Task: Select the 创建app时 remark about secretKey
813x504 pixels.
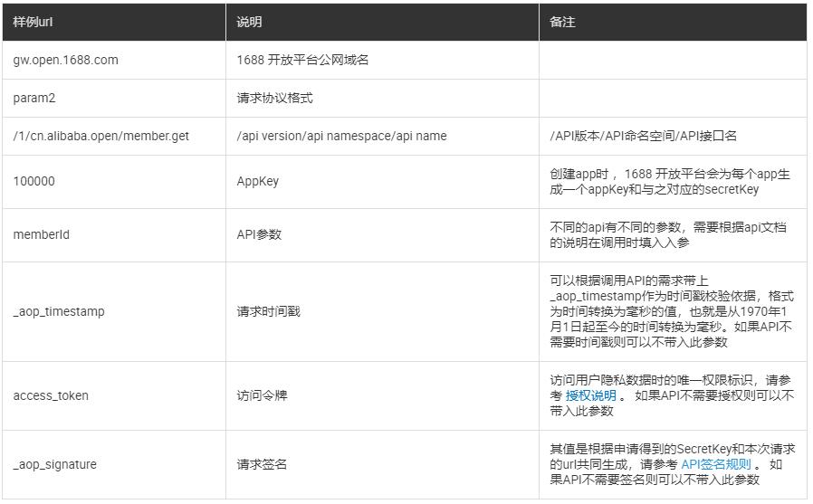Action: click(673, 182)
